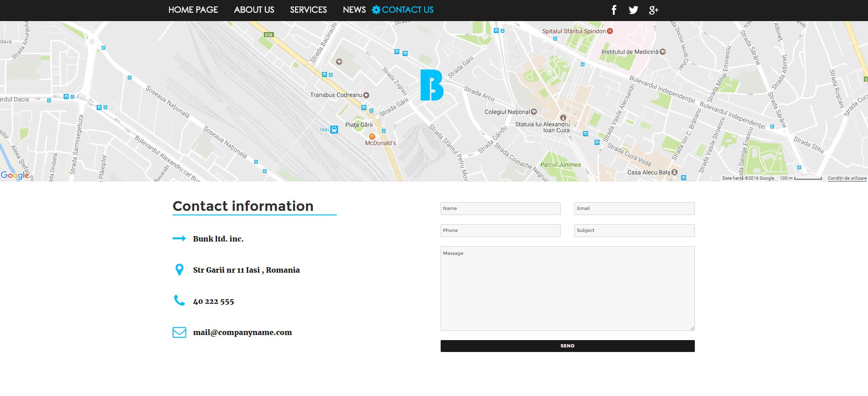Click the Iași train station icon on map
Viewport: 868px width, 396px height.
334,130
